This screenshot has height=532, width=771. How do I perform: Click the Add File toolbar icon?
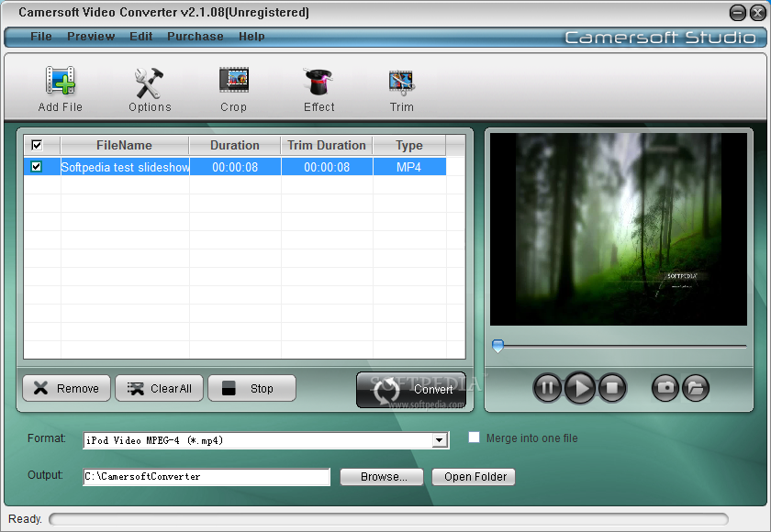[x=60, y=81]
